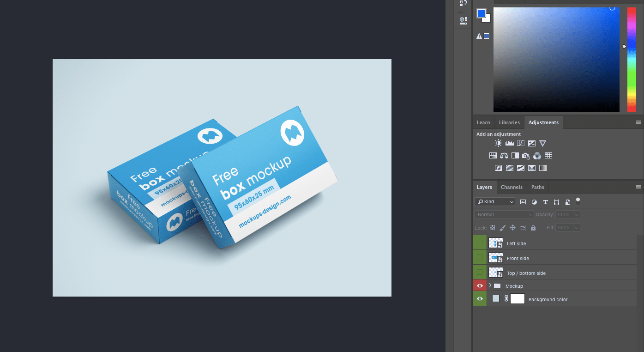Open the Opacity value dropdown
The image size is (644, 352).
point(576,214)
